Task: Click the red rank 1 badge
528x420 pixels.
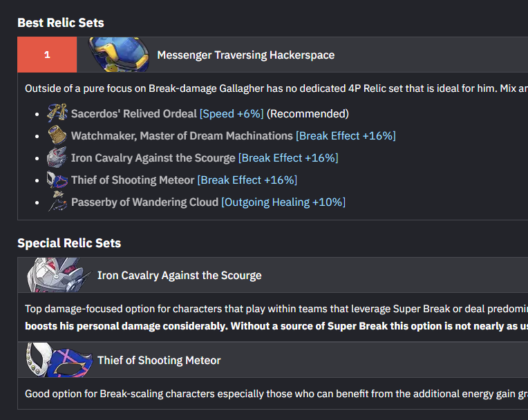Action: (47, 55)
